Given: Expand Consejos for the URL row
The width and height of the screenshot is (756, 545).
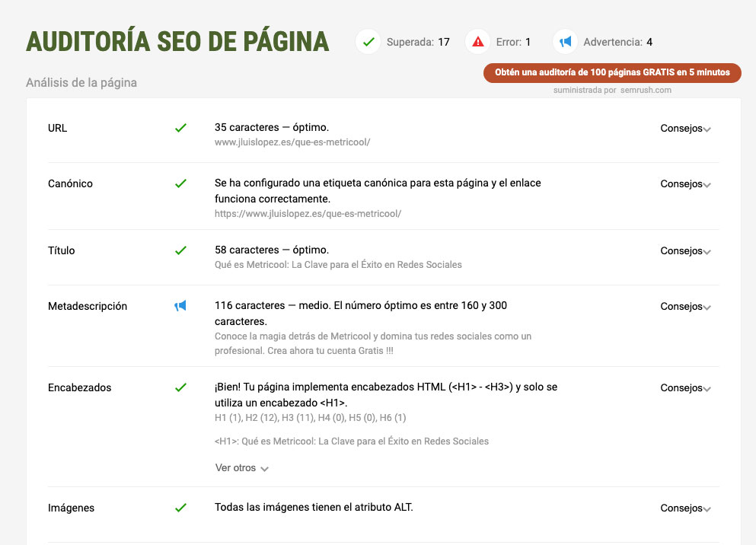Looking at the screenshot, I should [685, 129].
